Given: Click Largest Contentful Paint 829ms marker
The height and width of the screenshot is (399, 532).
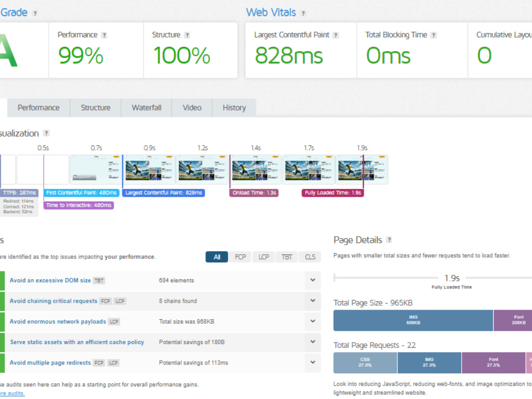Looking at the screenshot, I should click(x=163, y=193).
